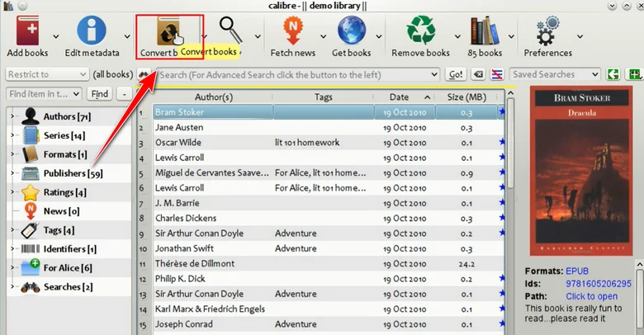The width and height of the screenshot is (644, 335).
Task: Click the Add books icon
Action: tap(27, 31)
